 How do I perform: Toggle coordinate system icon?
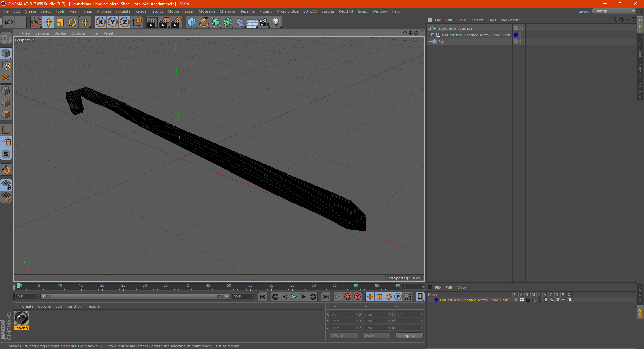(x=137, y=22)
